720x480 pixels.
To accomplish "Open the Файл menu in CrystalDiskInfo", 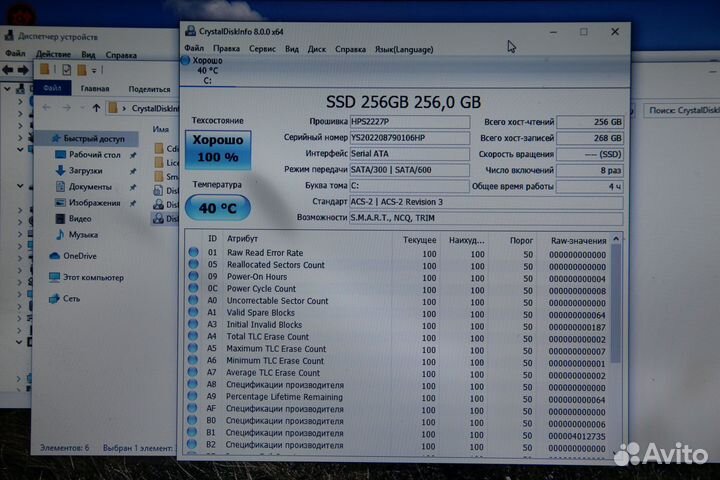I will tap(194, 48).
